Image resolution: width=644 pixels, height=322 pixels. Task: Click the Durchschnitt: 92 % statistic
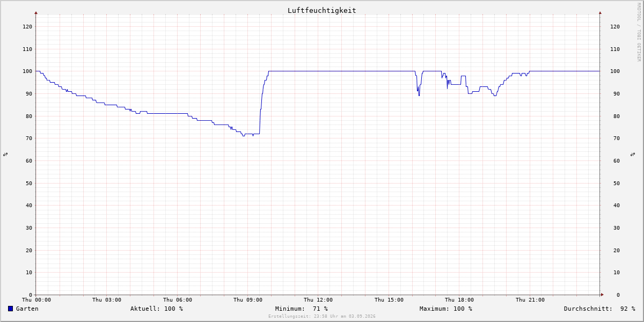pyautogui.click(x=599, y=309)
